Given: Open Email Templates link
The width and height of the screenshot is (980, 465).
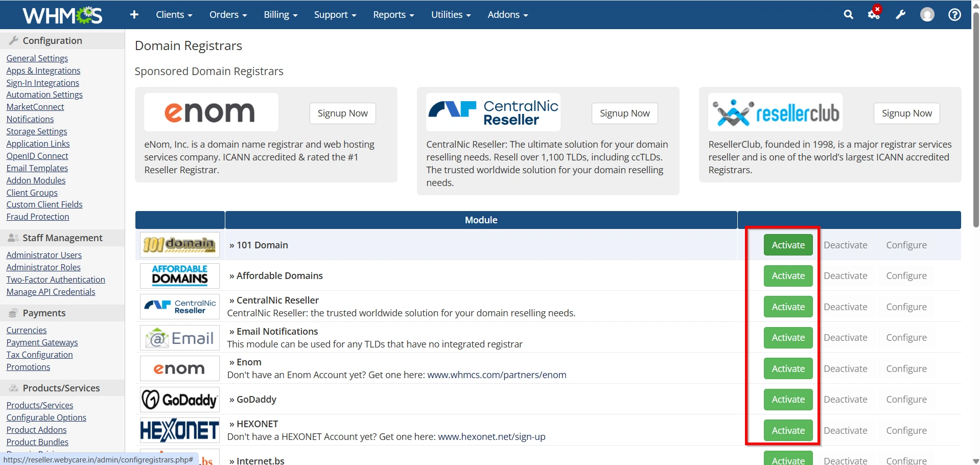Looking at the screenshot, I should pyautogui.click(x=37, y=168).
